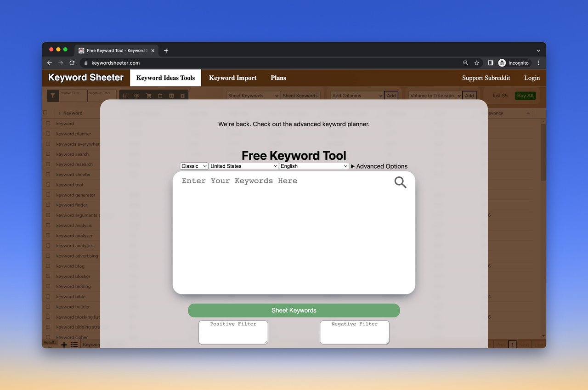
Task: Select the Free Keyword Tool browser tab
Action: (116, 51)
